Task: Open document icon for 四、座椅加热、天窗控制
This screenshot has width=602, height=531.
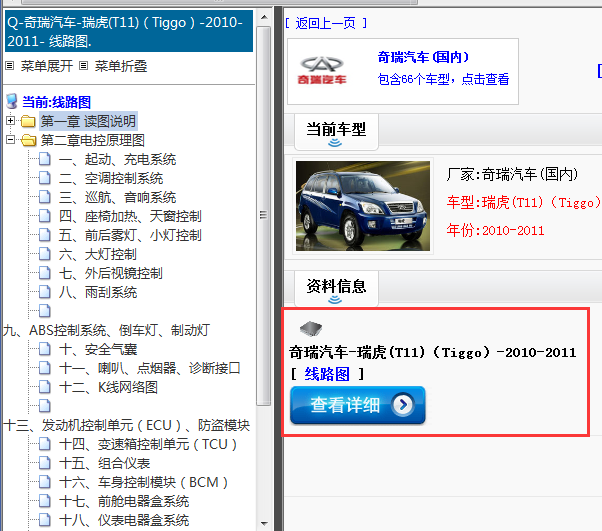Action: 45,216
